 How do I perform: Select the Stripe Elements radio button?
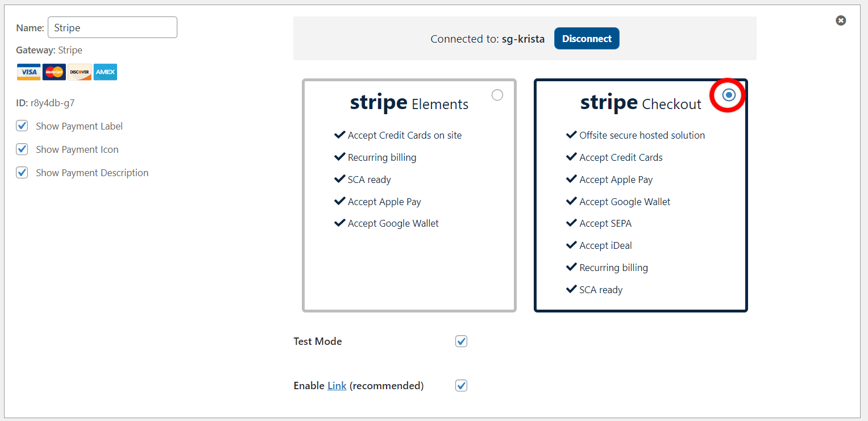click(497, 95)
